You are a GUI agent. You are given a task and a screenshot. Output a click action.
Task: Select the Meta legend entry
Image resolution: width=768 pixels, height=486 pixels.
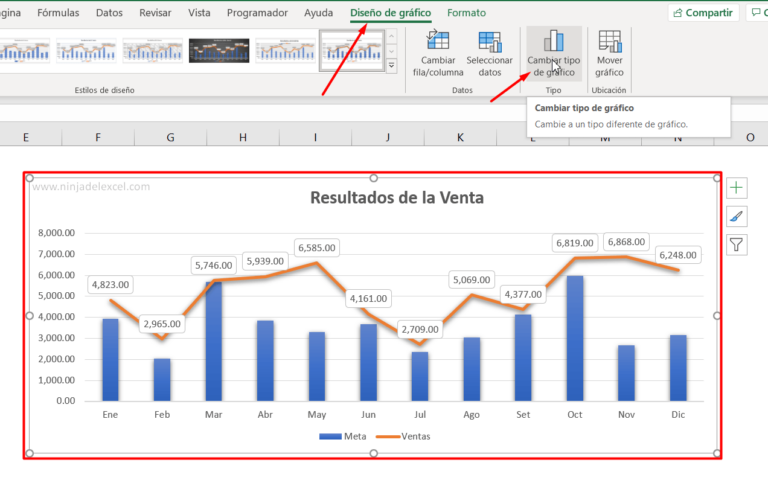pos(344,437)
